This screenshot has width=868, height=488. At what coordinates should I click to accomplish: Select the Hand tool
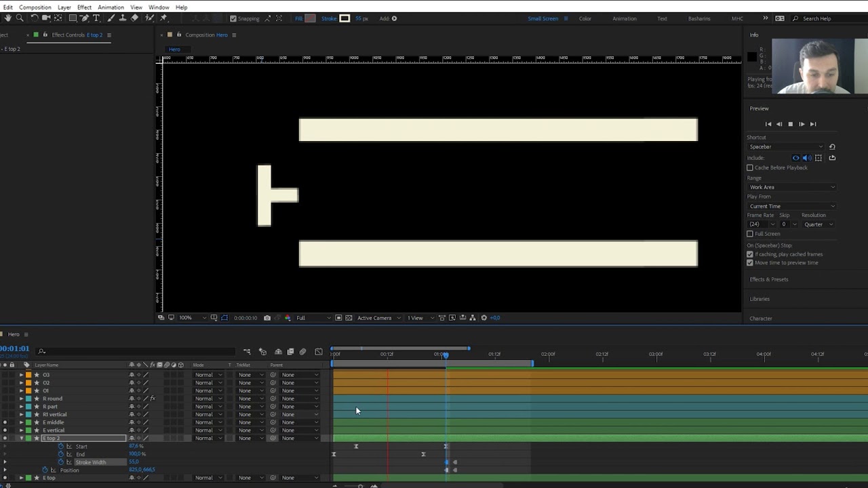coord(7,18)
